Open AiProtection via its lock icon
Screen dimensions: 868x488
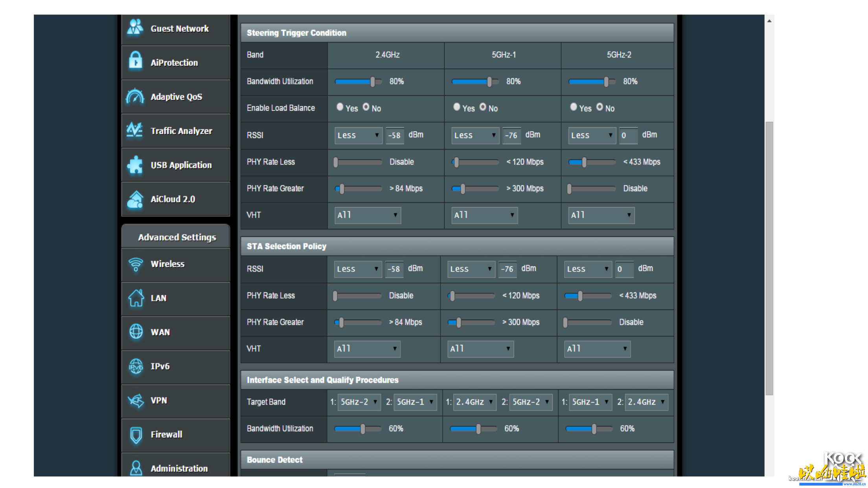(x=136, y=61)
